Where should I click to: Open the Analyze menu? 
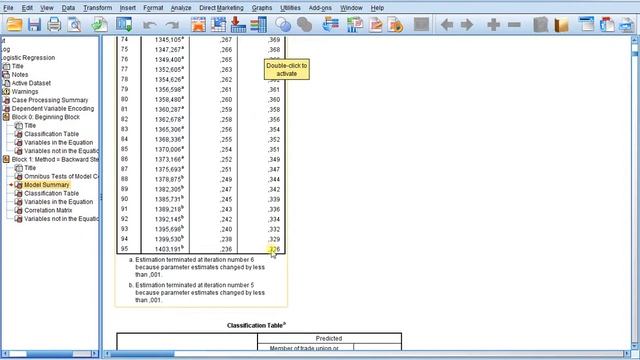tap(181, 8)
